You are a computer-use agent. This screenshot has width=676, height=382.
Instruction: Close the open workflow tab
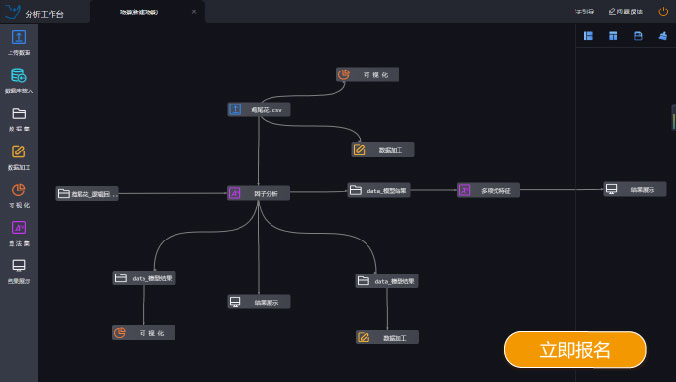point(194,12)
